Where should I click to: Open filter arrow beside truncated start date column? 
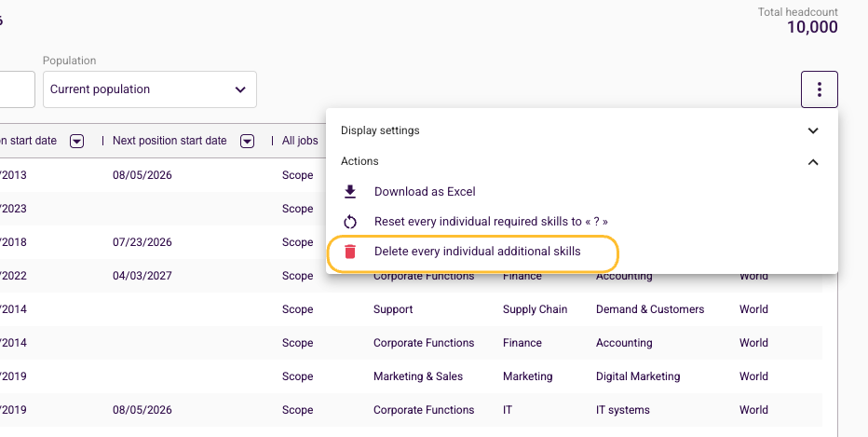[77, 142]
